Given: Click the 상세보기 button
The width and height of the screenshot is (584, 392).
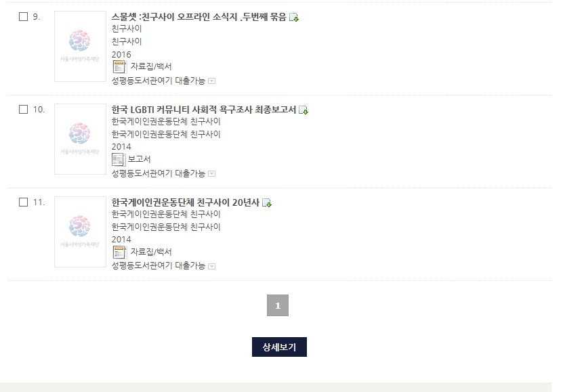Looking at the screenshot, I should coord(279,347).
